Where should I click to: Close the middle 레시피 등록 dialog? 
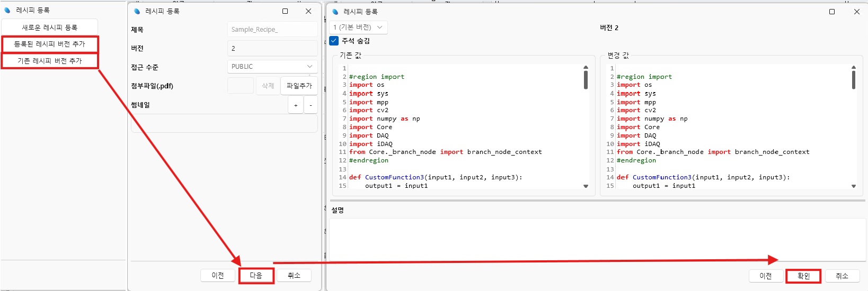(x=308, y=11)
